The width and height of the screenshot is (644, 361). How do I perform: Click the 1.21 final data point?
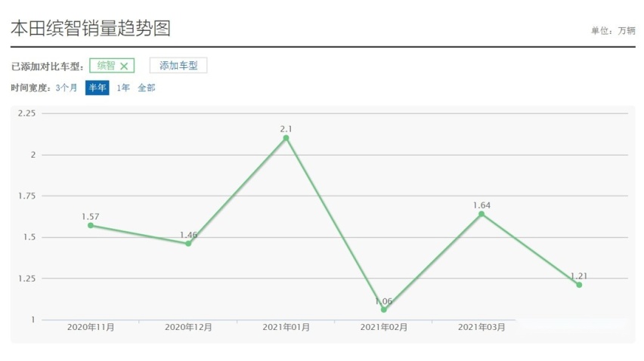[x=579, y=285]
